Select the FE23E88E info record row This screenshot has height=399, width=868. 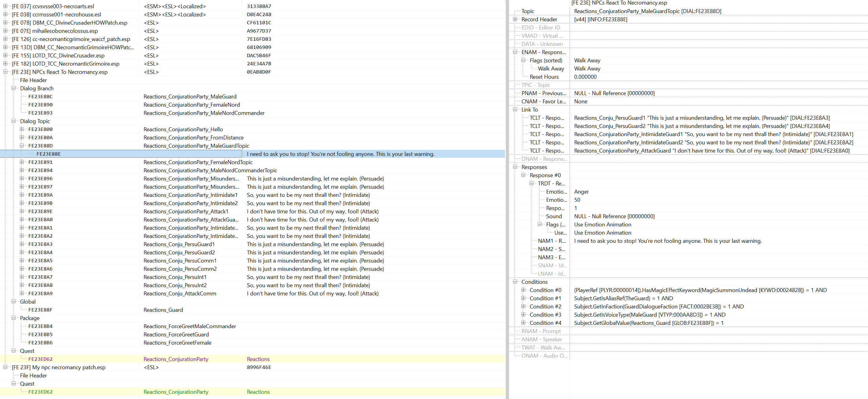coord(252,154)
